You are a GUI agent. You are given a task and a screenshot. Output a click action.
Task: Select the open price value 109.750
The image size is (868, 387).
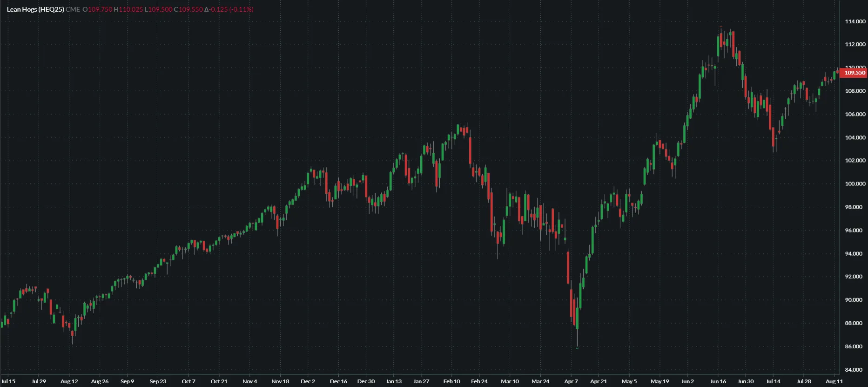click(x=100, y=9)
